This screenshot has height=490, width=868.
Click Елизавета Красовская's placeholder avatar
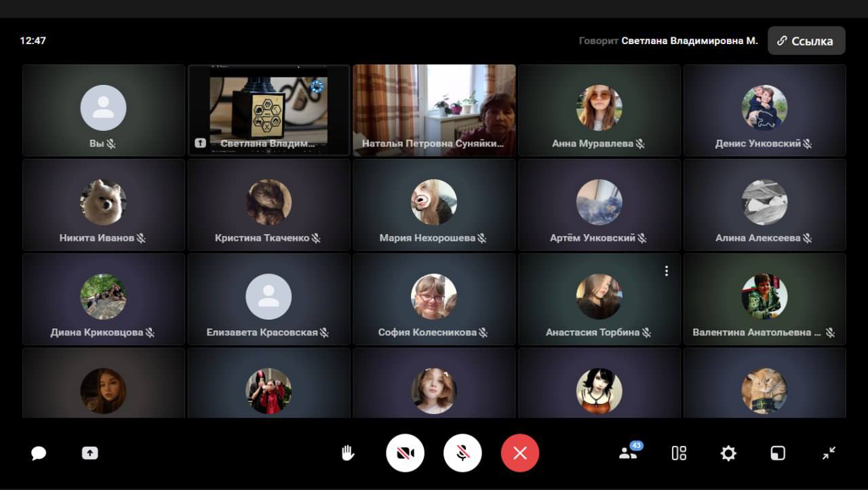point(269,297)
